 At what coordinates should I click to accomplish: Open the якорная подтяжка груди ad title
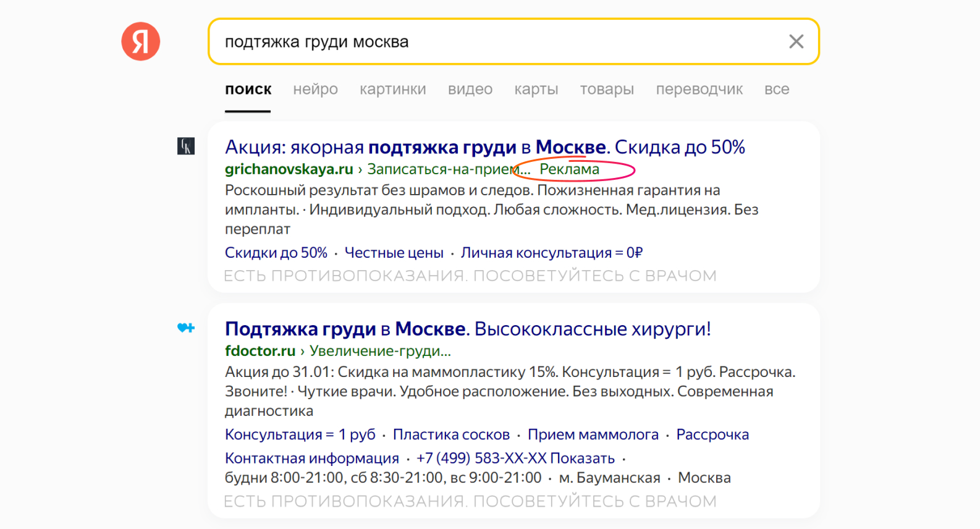[484, 147]
